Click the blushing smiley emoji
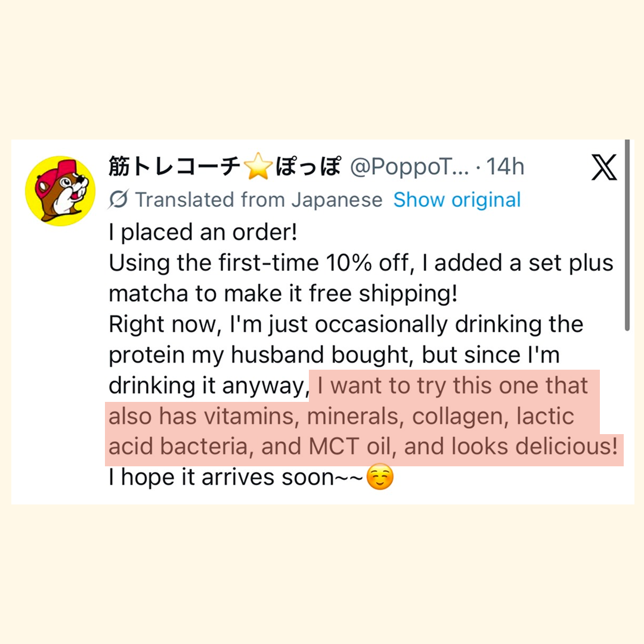The height and width of the screenshot is (644, 644). (x=380, y=479)
